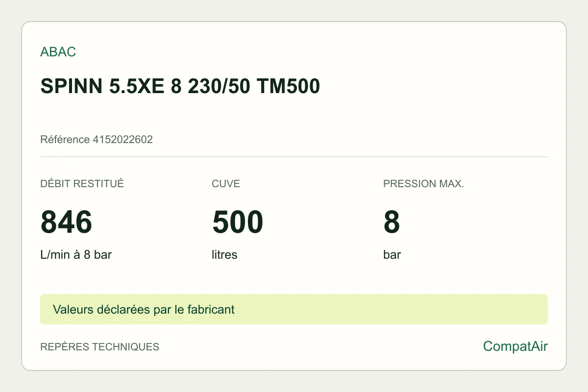Click the Valeurs déclarées par le fabricant banner
This screenshot has width=588, height=392.
pyautogui.click(x=144, y=310)
